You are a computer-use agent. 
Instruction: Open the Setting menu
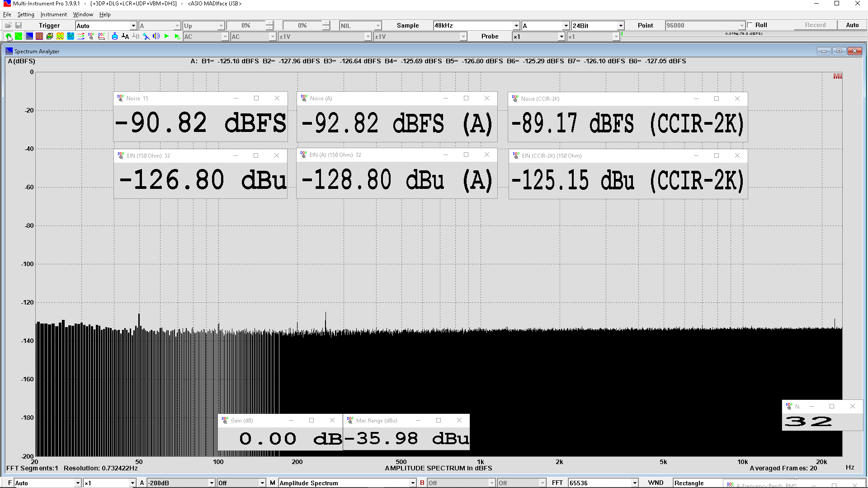(26, 14)
